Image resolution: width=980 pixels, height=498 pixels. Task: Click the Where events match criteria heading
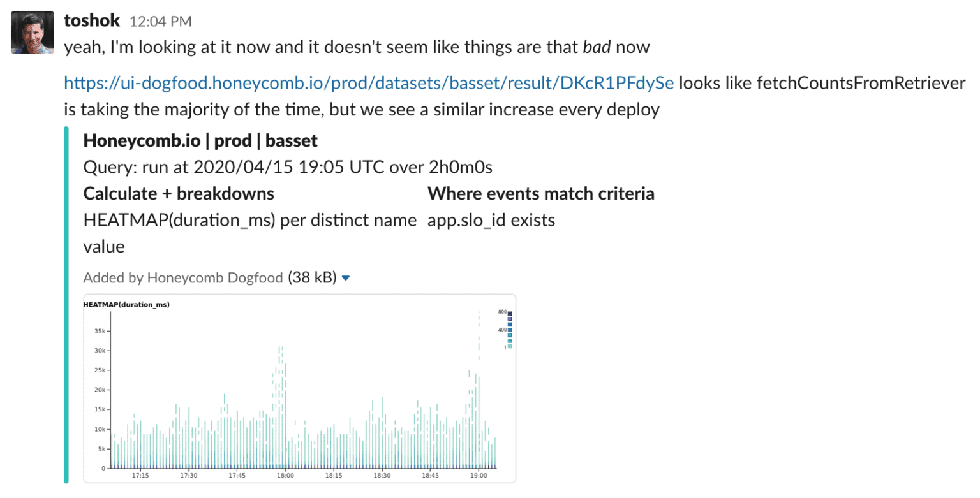click(540, 194)
